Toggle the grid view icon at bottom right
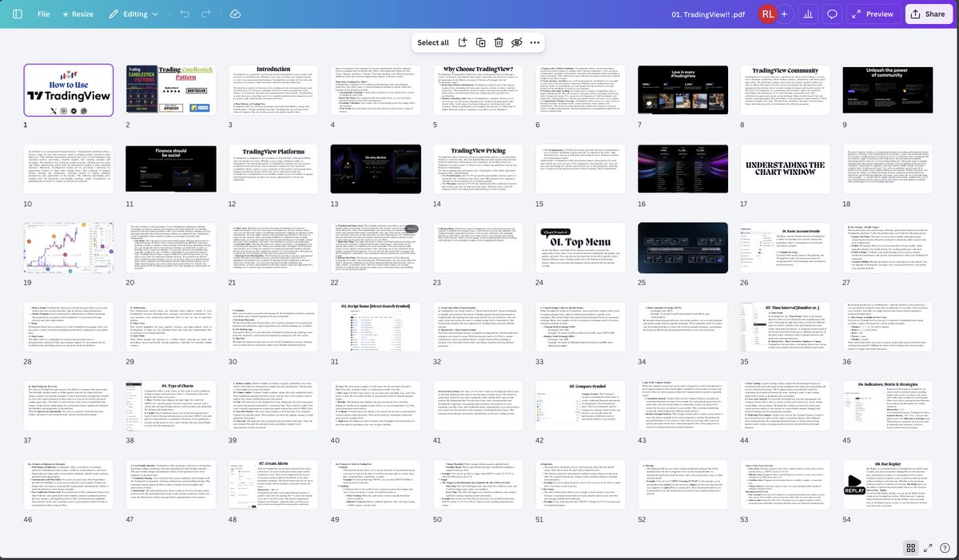The image size is (959, 560). click(x=910, y=547)
